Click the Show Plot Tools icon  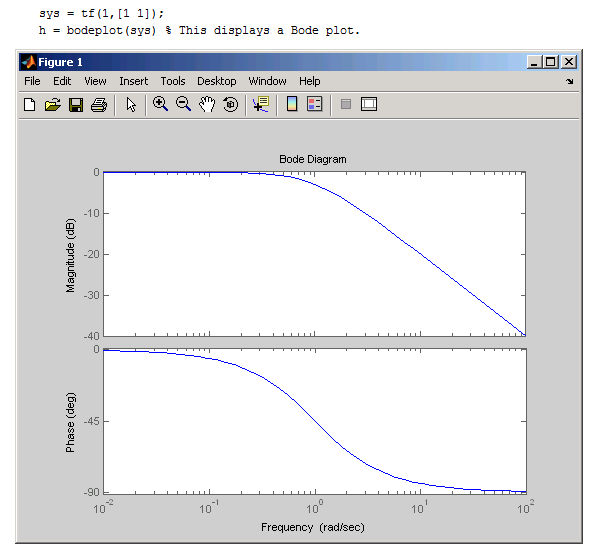click(x=369, y=104)
